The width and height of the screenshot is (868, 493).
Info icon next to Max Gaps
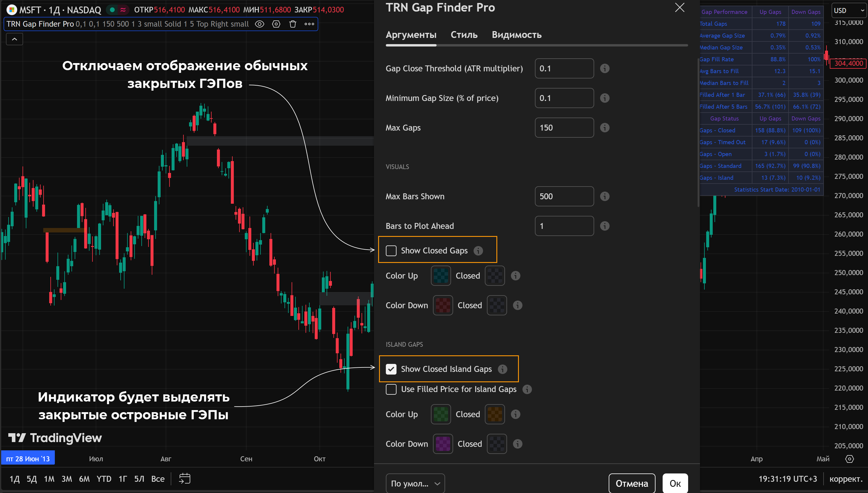pyautogui.click(x=605, y=128)
